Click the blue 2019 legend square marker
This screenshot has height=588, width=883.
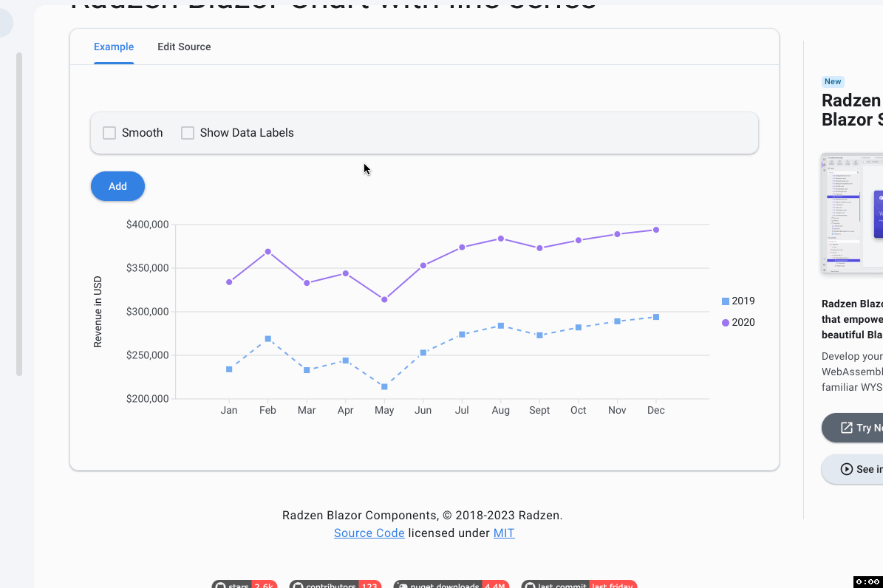pos(726,301)
